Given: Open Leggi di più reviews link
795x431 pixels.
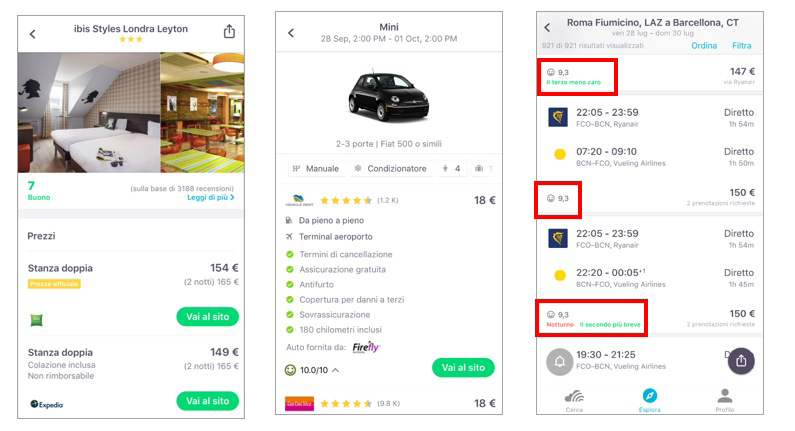Looking at the screenshot, I should coord(210,197).
